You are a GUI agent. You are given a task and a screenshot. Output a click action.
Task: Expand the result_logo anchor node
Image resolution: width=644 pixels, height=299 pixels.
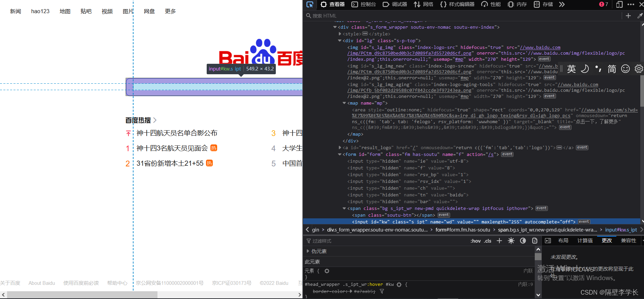340,147
